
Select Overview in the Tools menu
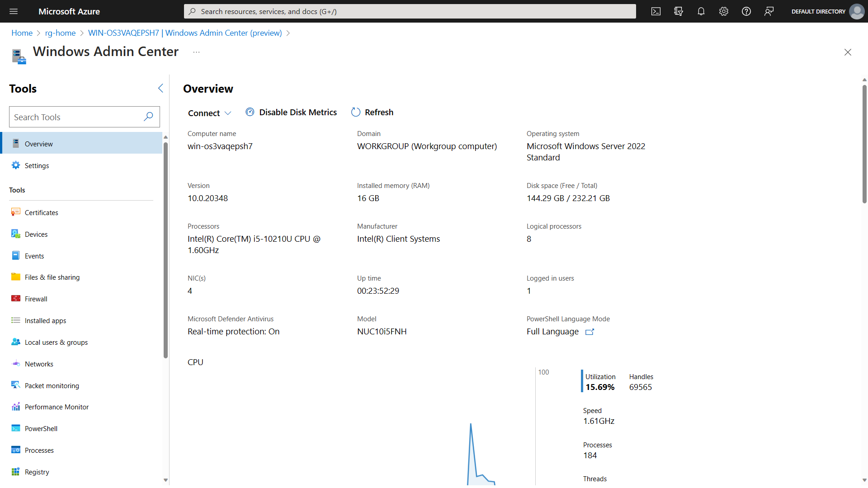coord(81,144)
